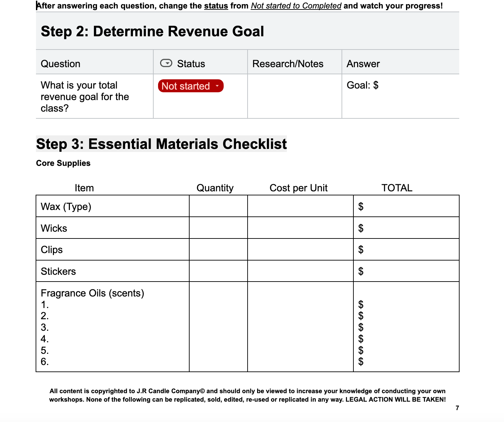
Task: Click the Core Supplies subheading
Action: coord(63,163)
